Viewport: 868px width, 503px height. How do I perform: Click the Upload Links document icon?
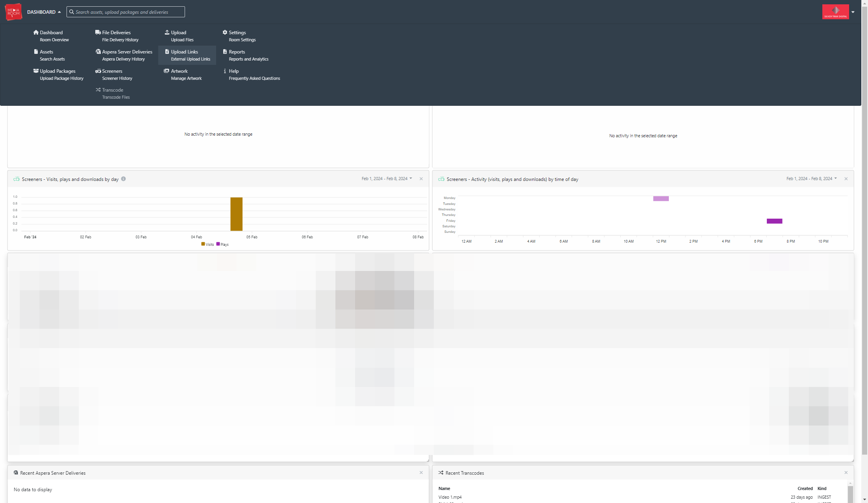pos(167,52)
